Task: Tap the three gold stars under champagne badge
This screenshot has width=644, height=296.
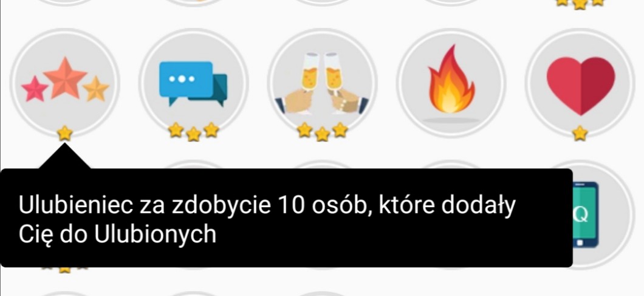Action: [323, 131]
